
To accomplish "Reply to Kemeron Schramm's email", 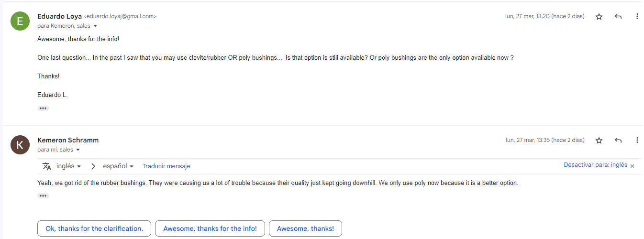I will point(618,141).
